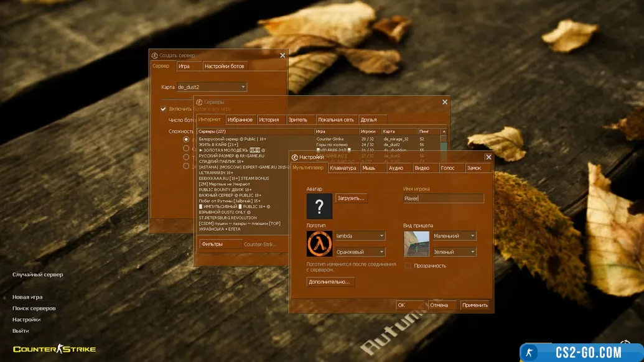Expand the lambda logo type dropdown
This screenshot has height=362, width=644.
coord(381,236)
